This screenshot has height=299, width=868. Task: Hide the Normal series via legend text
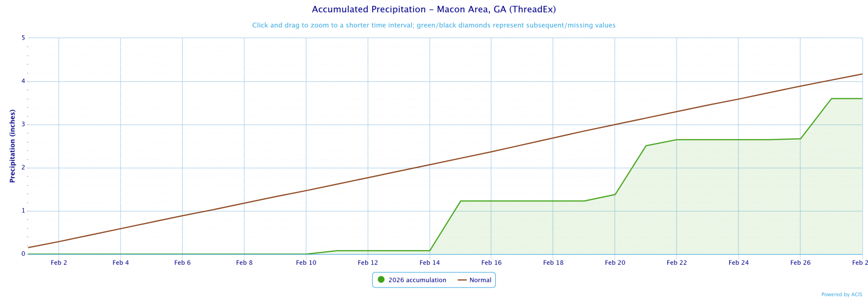(x=480, y=280)
